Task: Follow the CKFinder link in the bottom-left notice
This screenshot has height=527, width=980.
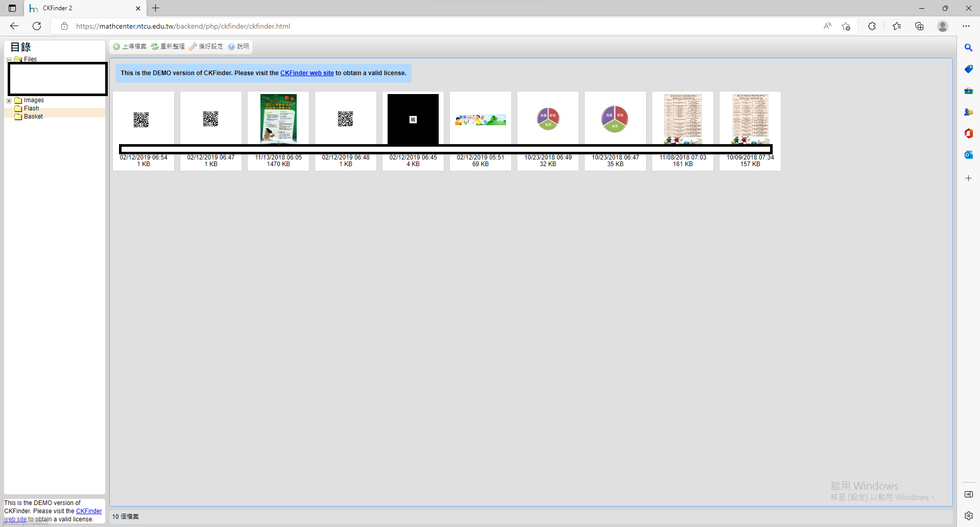Action: coord(89,511)
